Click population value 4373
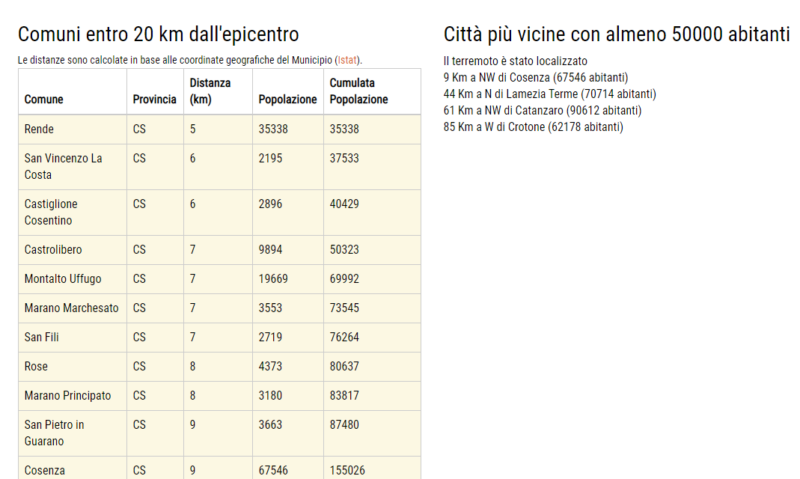The height and width of the screenshot is (479, 800). click(x=270, y=366)
